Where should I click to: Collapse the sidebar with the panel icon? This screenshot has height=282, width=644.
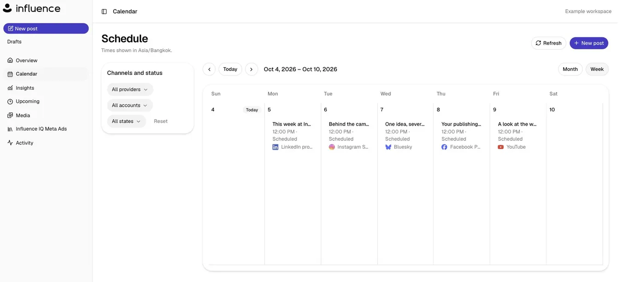click(104, 12)
